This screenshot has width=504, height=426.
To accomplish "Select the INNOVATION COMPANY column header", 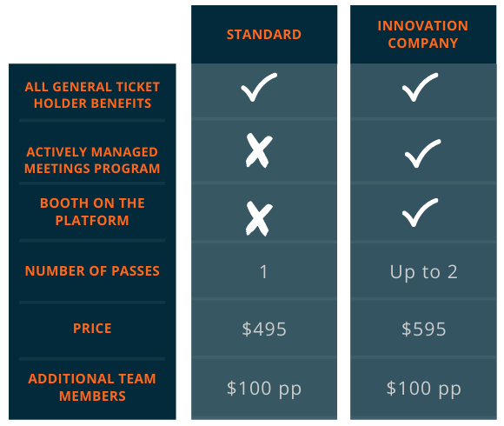I will click(x=423, y=35).
